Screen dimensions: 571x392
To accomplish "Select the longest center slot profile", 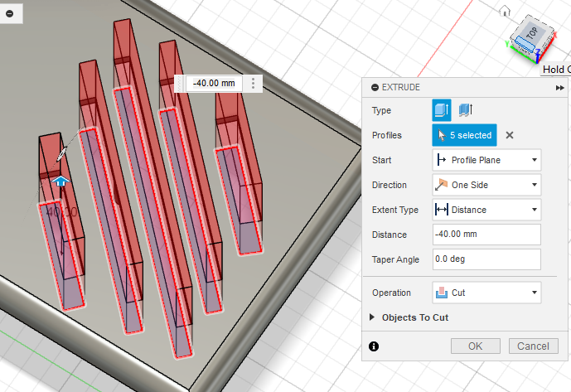I will (x=153, y=222).
